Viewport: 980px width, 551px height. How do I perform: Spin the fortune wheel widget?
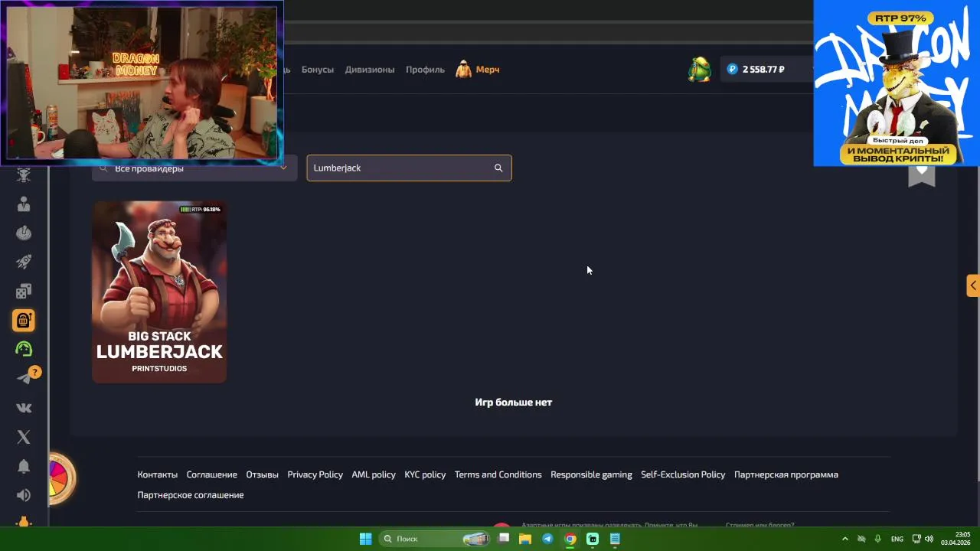coord(60,479)
